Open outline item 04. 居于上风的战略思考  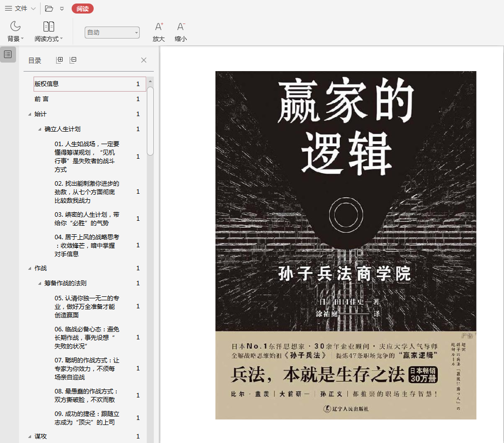click(x=87, y=245)
